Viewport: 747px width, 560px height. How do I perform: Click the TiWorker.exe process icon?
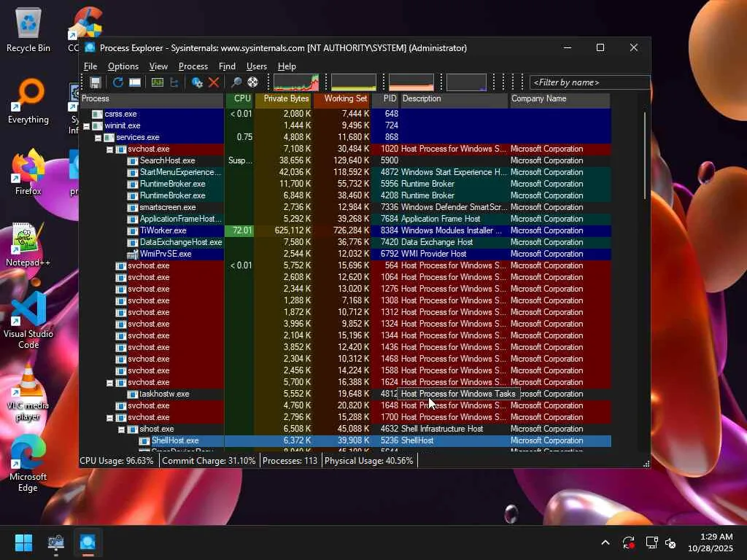(133, 230)
